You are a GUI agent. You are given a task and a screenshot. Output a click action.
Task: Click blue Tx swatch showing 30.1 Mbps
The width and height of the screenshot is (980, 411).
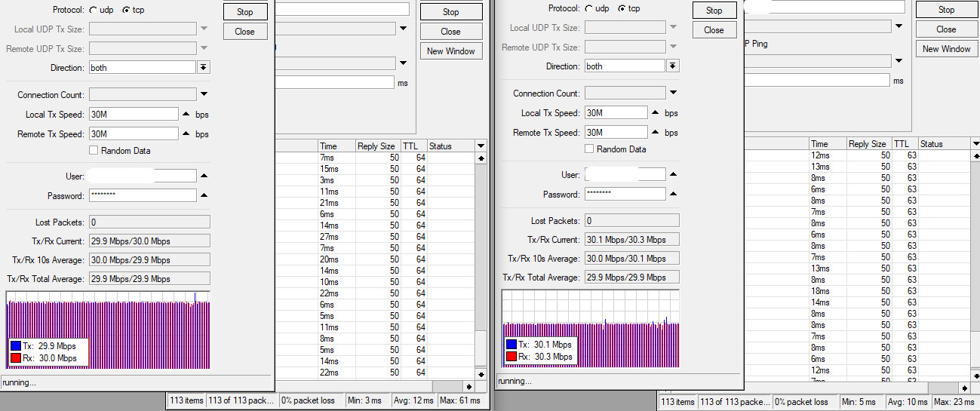(x=512, y=344)
